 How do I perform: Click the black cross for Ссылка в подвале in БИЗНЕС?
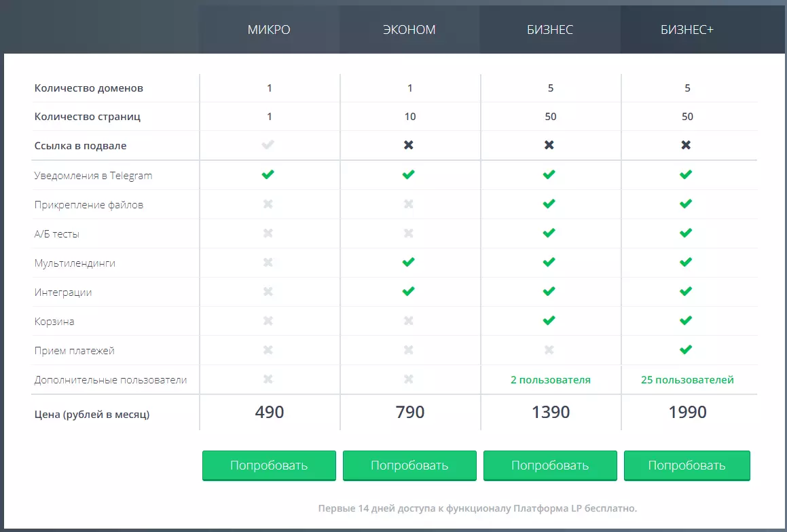tap(549, 145)
